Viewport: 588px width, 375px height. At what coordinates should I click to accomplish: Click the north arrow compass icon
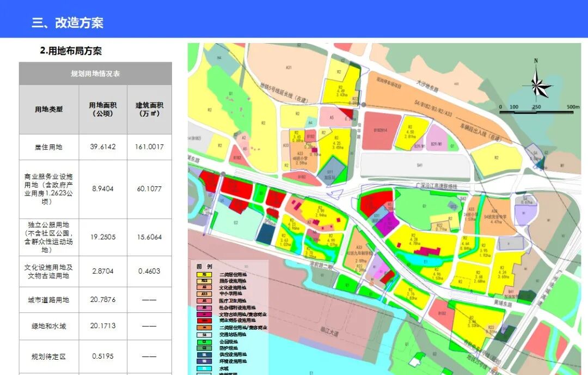click(538, 81)
